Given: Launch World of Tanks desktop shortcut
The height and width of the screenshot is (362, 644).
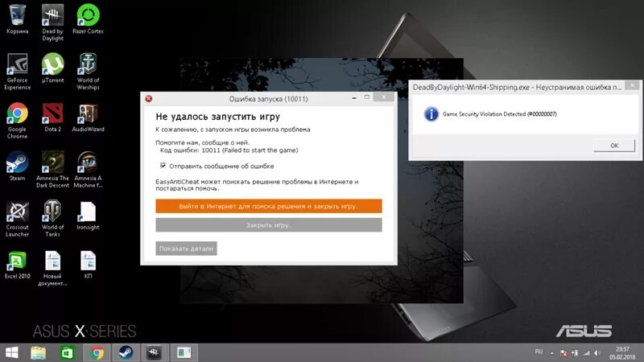Looking at the screenshot, I should tap(52, 218).
